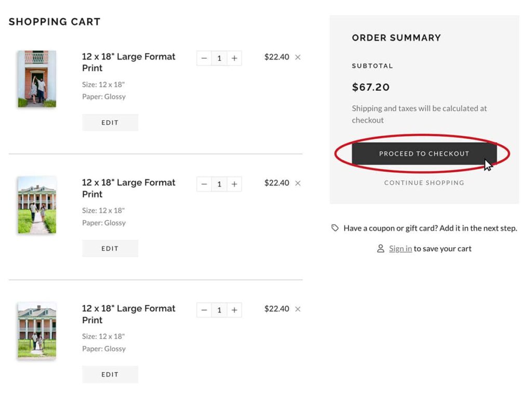The height and width of the screenshot is (408, 532).
Task: Increase quantity of the first print
Action: [234, 58]
